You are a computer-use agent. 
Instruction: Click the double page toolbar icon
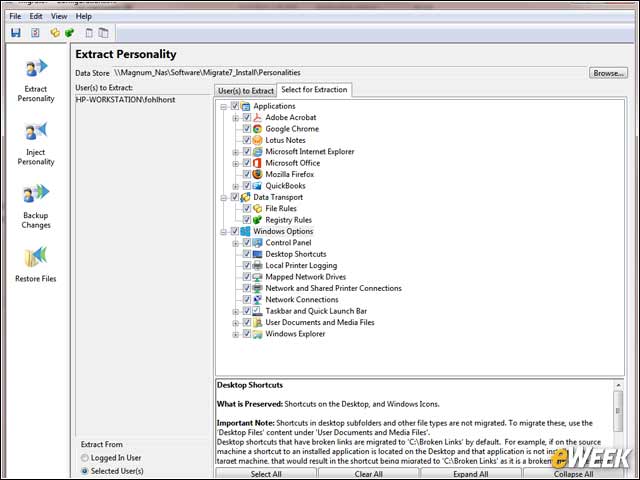point(103,33)
